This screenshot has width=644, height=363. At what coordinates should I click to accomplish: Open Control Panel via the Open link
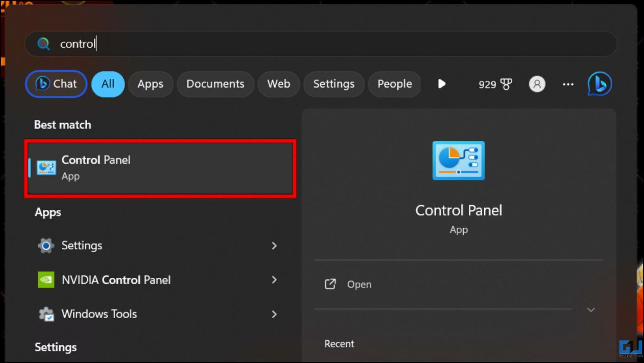coord(359,284)
